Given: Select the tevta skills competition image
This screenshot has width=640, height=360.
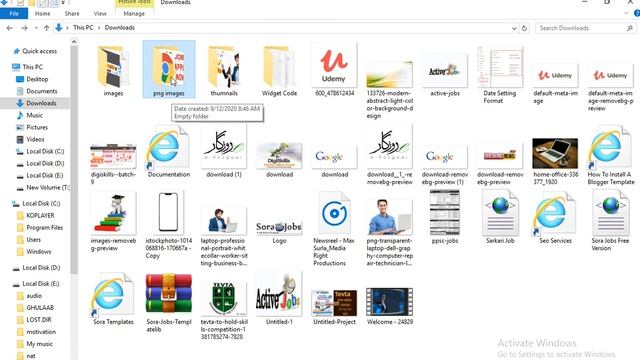Looking at the screenshot, I should 224,311.
